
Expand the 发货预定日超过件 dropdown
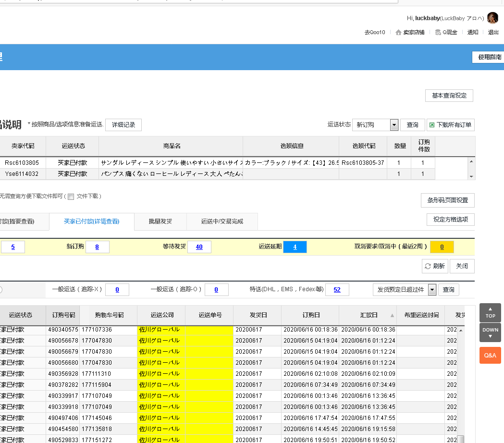click(x=432, y=290)
